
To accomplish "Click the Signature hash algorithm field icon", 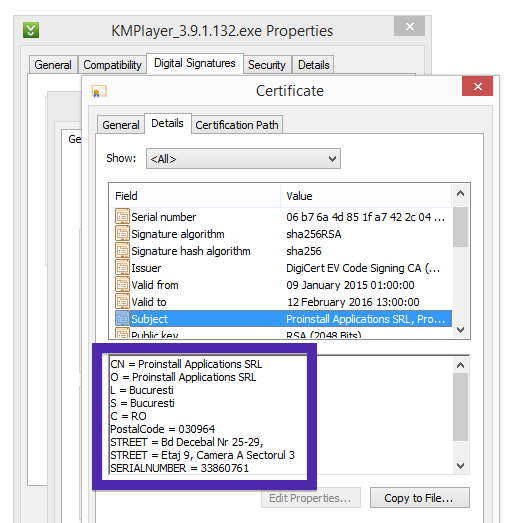I will click(x=122, y=250).
